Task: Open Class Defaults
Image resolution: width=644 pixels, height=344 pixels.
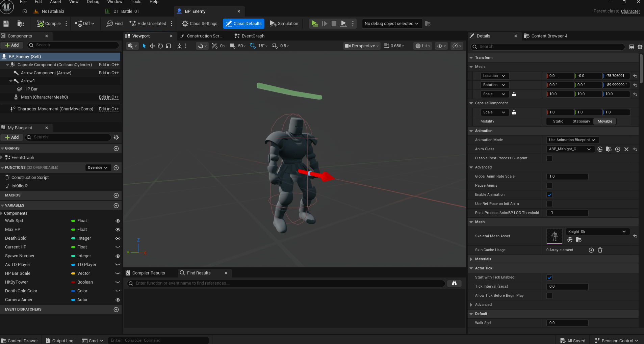Action: tap(243, 24)
